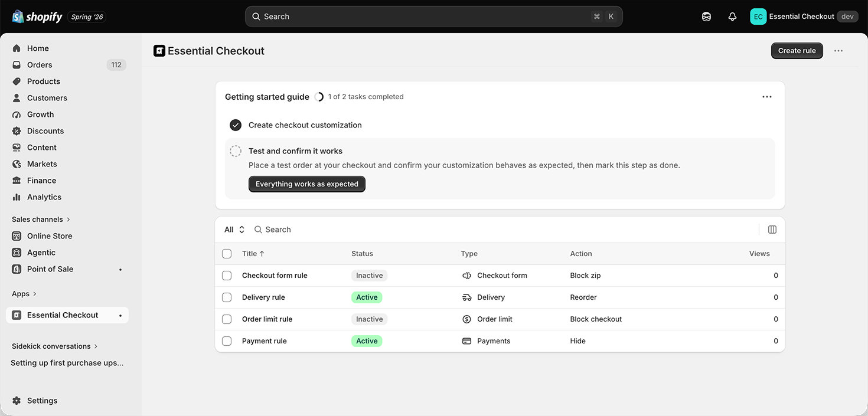Click the Content image icon
The image size is (868, 416).
click(17, 148)
